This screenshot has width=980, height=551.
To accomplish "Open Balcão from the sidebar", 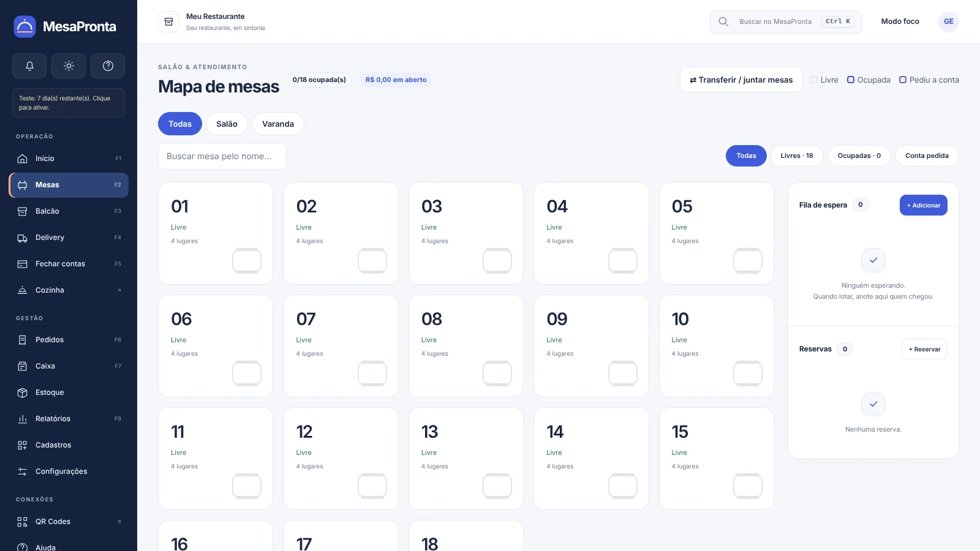I will click(69, 211).
